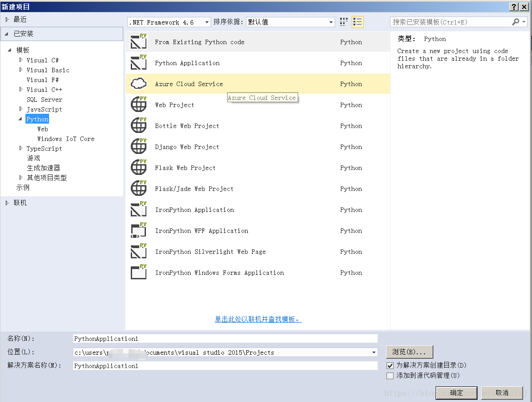Click the search installed templates field

[451, 22]
